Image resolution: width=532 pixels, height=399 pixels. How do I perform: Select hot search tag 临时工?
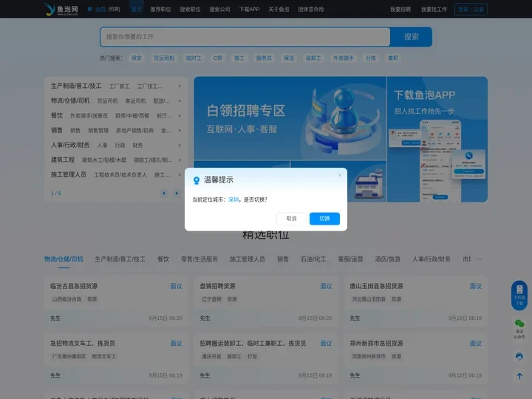(x=194, y=58)
